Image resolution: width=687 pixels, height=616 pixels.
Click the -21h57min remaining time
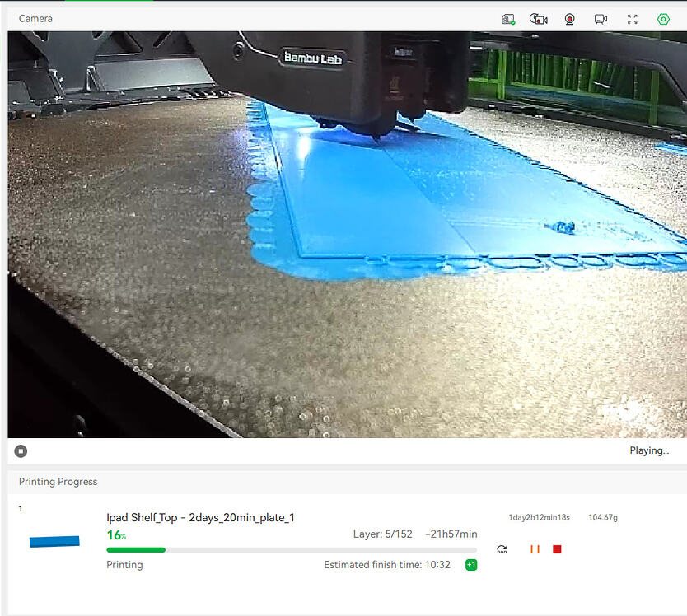pos(451,534)
